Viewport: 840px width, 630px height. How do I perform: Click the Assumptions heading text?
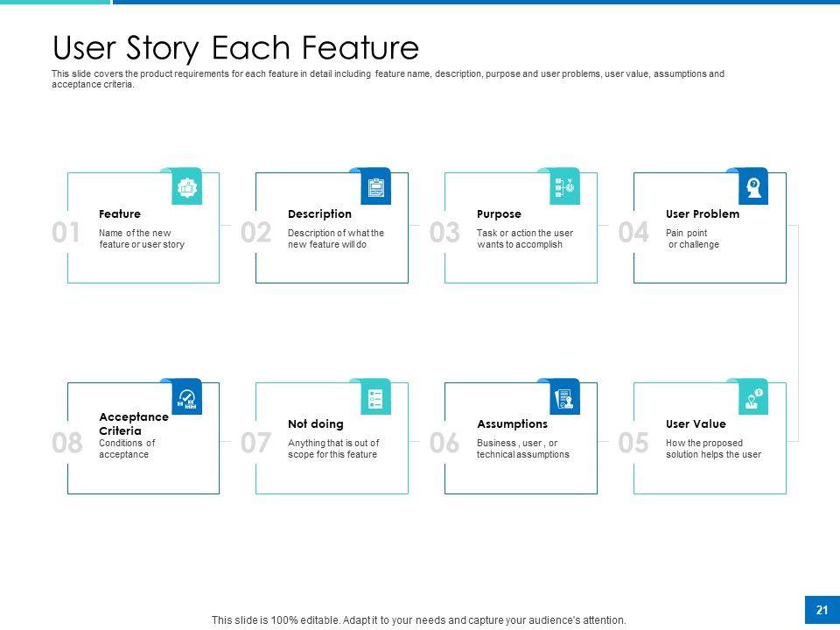(512, 424)
